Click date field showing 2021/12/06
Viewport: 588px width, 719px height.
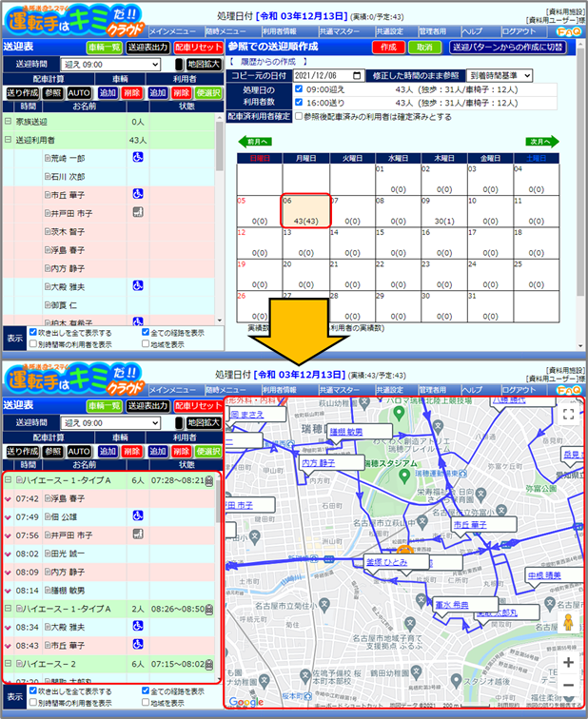tap(329, 75)
